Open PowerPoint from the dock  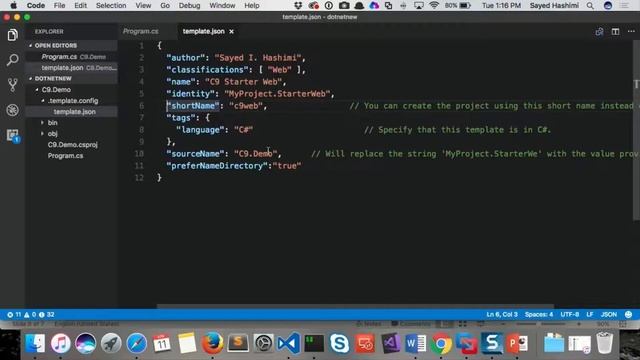pos(517,343)
